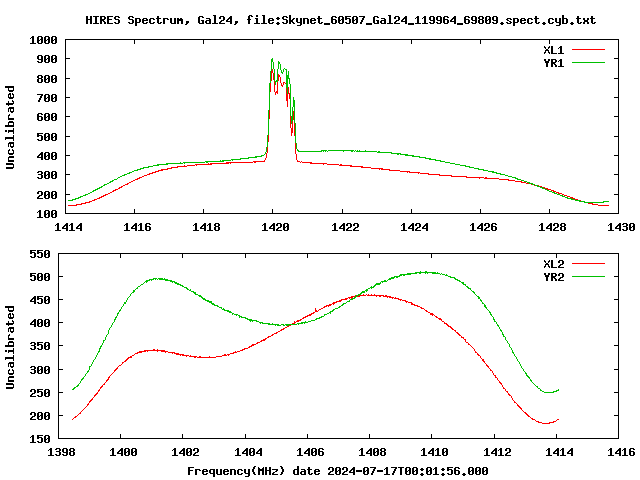
Task: Click the top plot Uncalibrated axis label
Action: click(10, 127)
